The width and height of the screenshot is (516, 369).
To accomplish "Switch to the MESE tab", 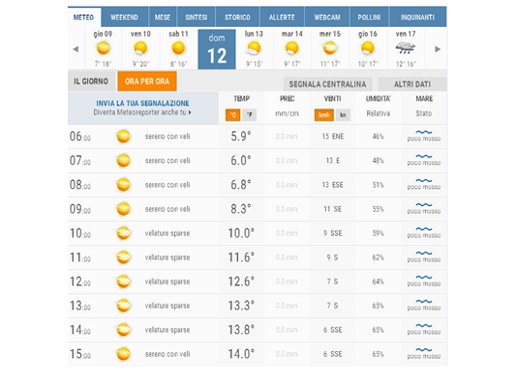I will [x=162, y=17].
